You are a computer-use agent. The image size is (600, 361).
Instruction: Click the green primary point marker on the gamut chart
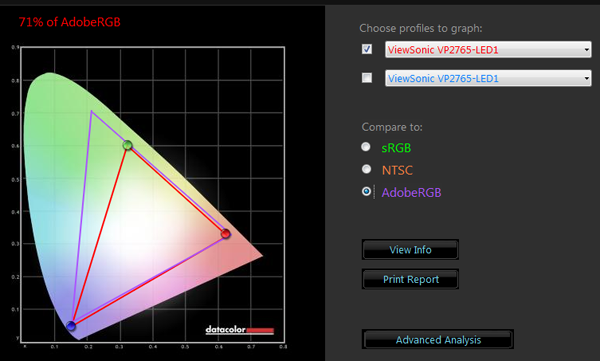(x=127, y=145)
